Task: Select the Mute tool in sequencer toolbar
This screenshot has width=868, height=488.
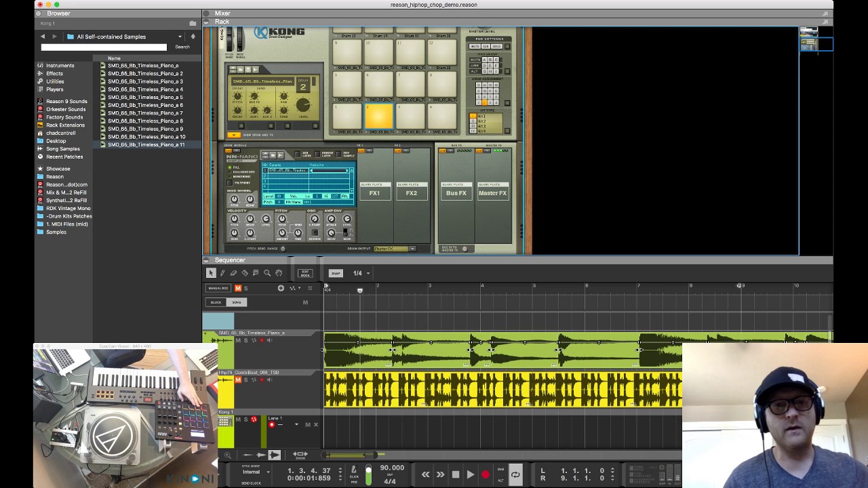Action: click(x=256, y=273)
